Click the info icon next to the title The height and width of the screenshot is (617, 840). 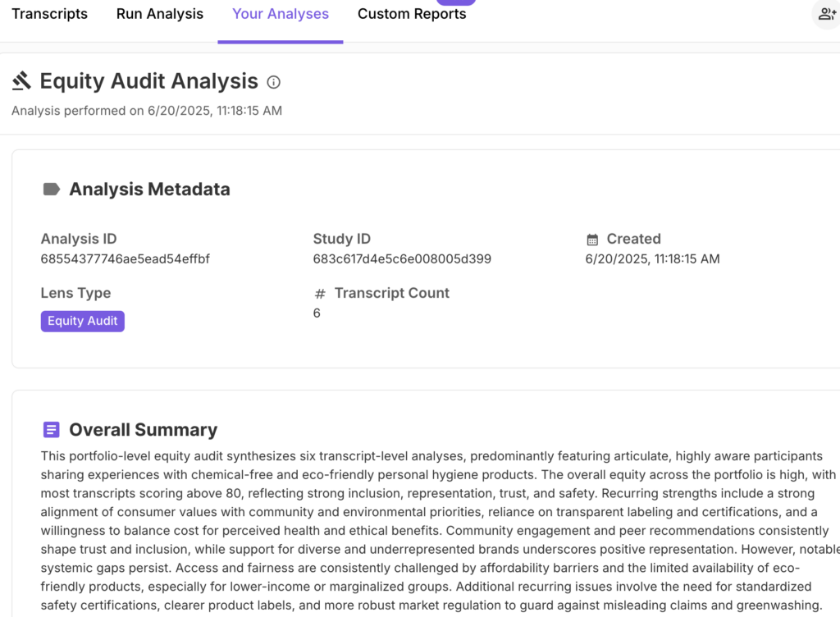[274, 82]
